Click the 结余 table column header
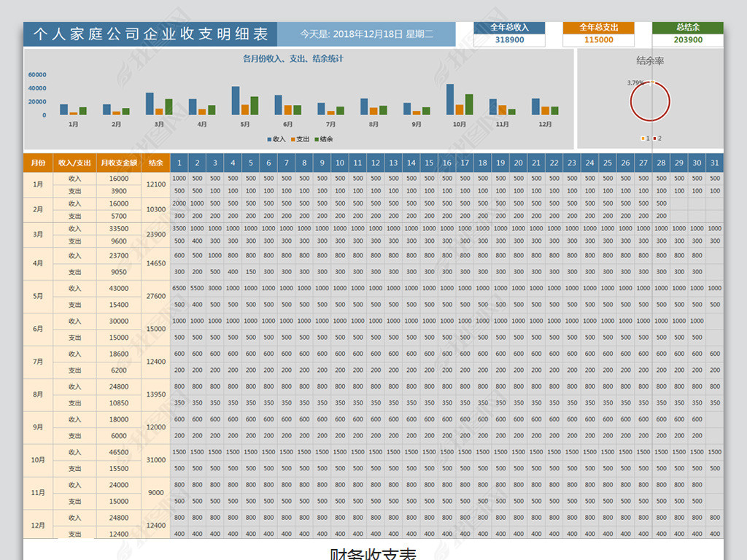Image resolution: width=747 pixels, height=560 pixels. (155, 163)
